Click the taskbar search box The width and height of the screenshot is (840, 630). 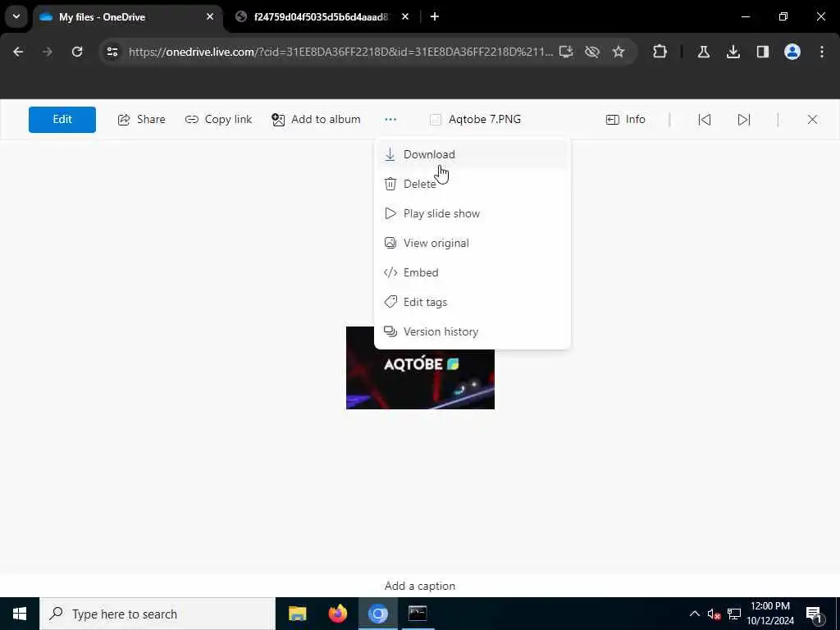click(x=157, y=614)
